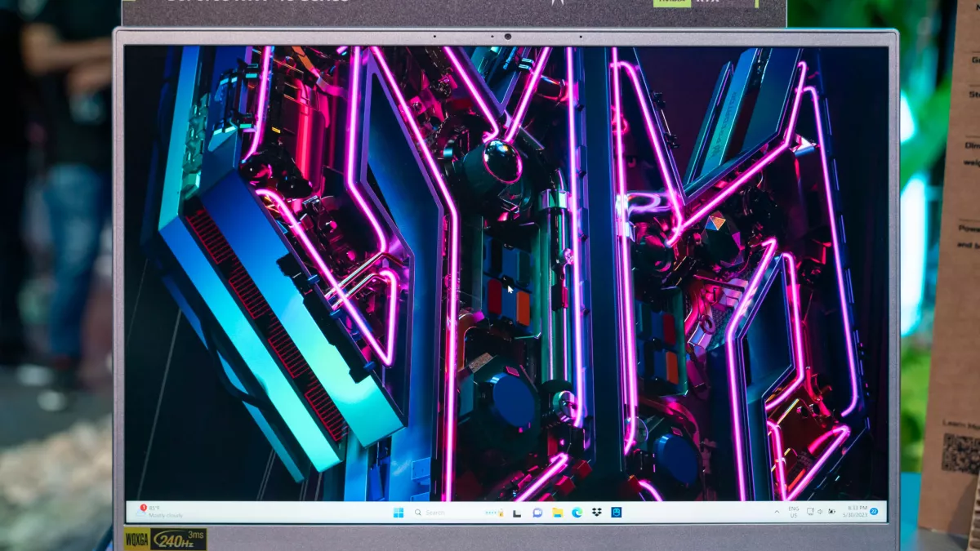Click the battery status icon
This screenshot has width=980, height=551.
tap(831, 512)
